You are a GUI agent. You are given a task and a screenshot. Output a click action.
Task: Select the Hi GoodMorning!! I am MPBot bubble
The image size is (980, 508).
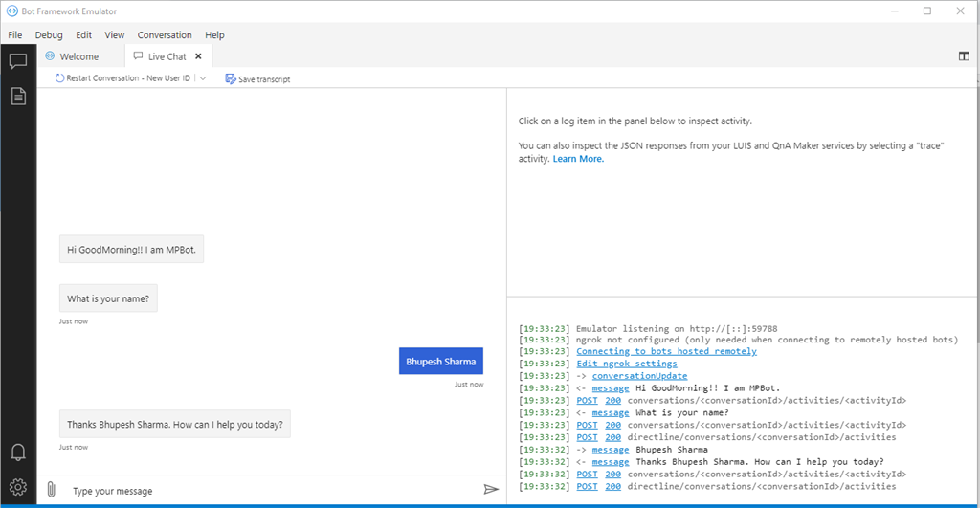point(131,250)
